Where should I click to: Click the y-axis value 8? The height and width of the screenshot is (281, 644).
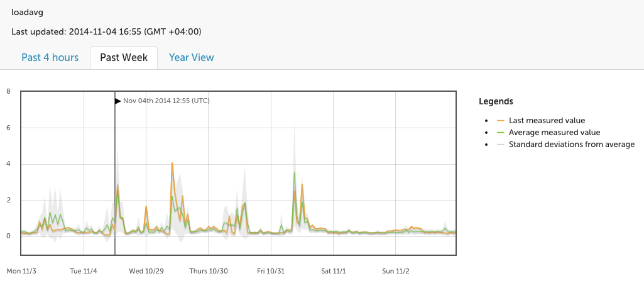coord(8,91)
